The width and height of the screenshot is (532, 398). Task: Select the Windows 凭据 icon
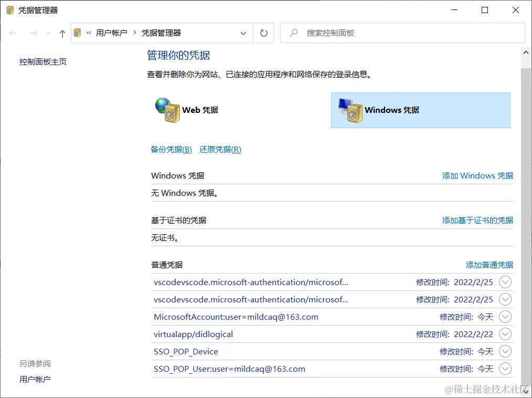click(x=350, y=110)
